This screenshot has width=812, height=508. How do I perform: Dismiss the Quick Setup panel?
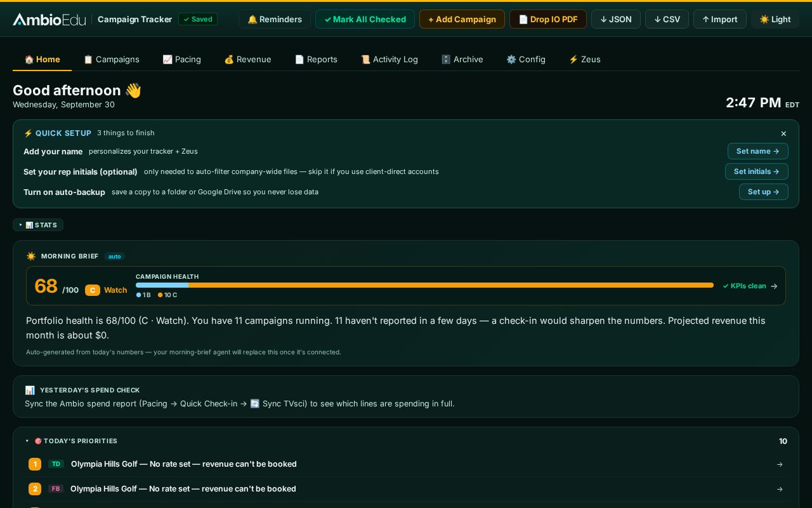point(783,133)
